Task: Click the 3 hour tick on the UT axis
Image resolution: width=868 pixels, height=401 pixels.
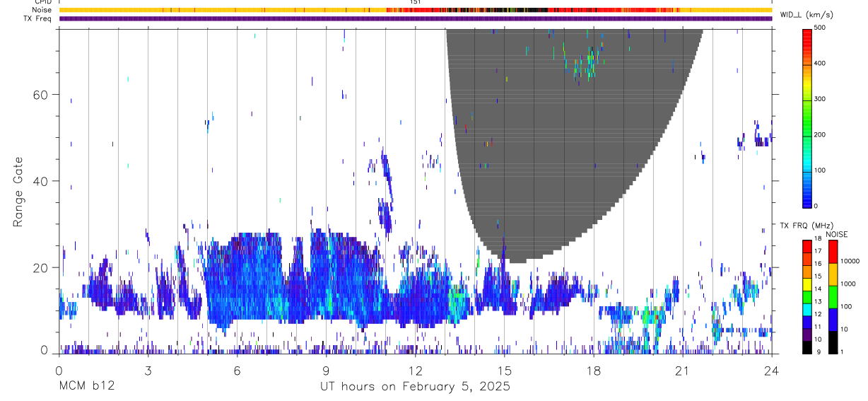Action: [148, 370]
